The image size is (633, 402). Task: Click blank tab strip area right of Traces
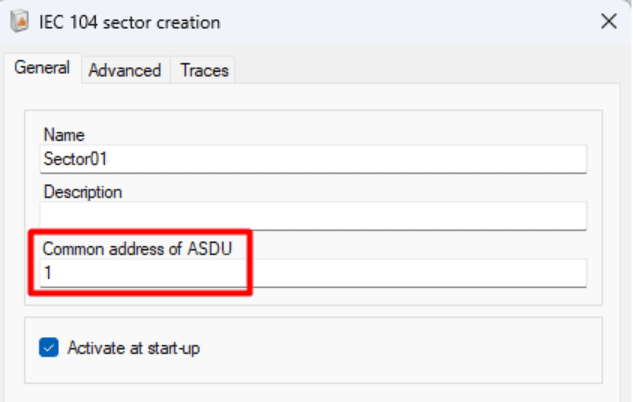click(420, 70)
